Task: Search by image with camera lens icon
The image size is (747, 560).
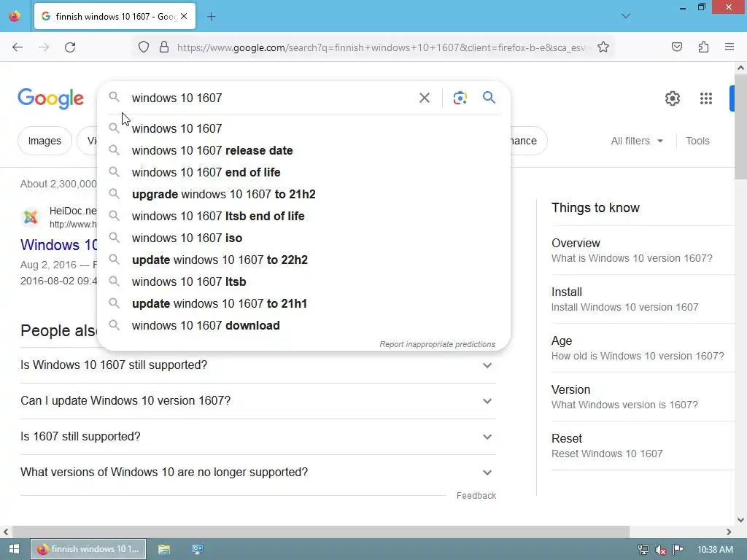Action: tap(460, 98)
